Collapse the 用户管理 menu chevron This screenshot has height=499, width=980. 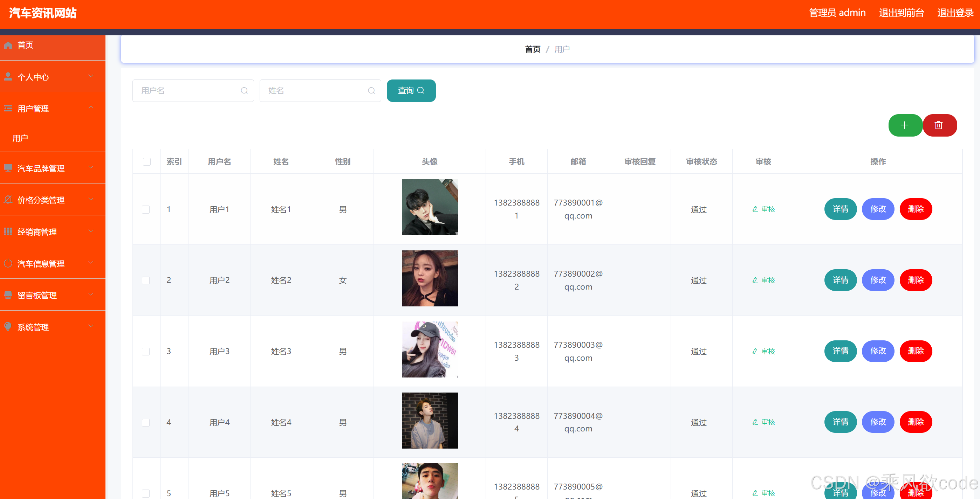pos(91,108)
